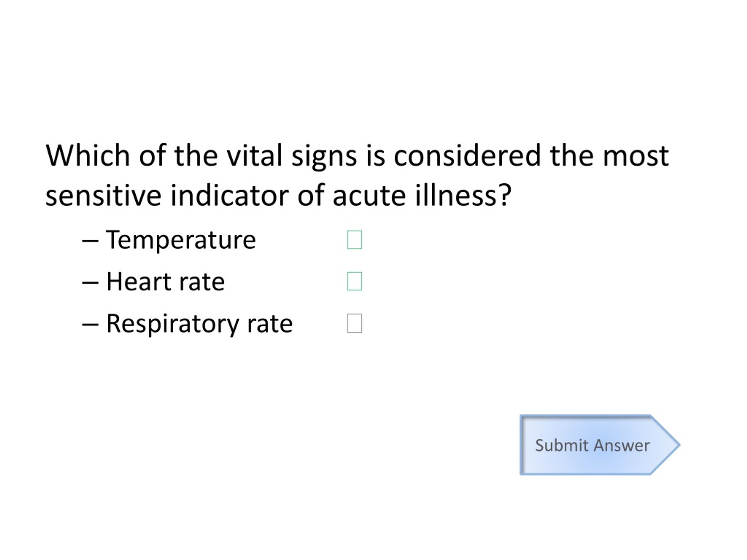This screenshot has width=747, height=560.
Task: Click the word "Answer" on the arrow button
Action: (x=622, y=445)
